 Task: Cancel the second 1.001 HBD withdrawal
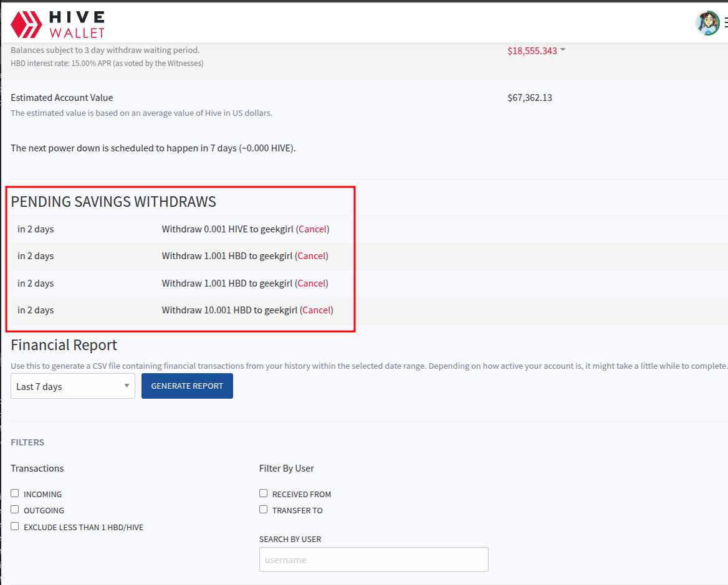[312, 283]
